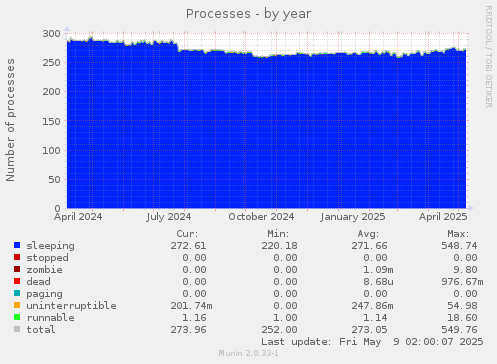Click the 'Number of processes' axis label
This screenshot has width=497, height=364.
(x=10, y=120)
